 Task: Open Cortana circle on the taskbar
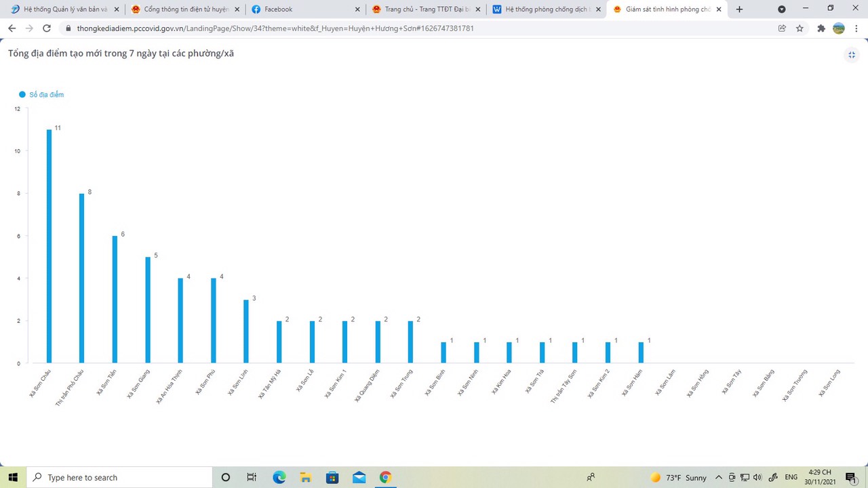[x=226, y=477]
